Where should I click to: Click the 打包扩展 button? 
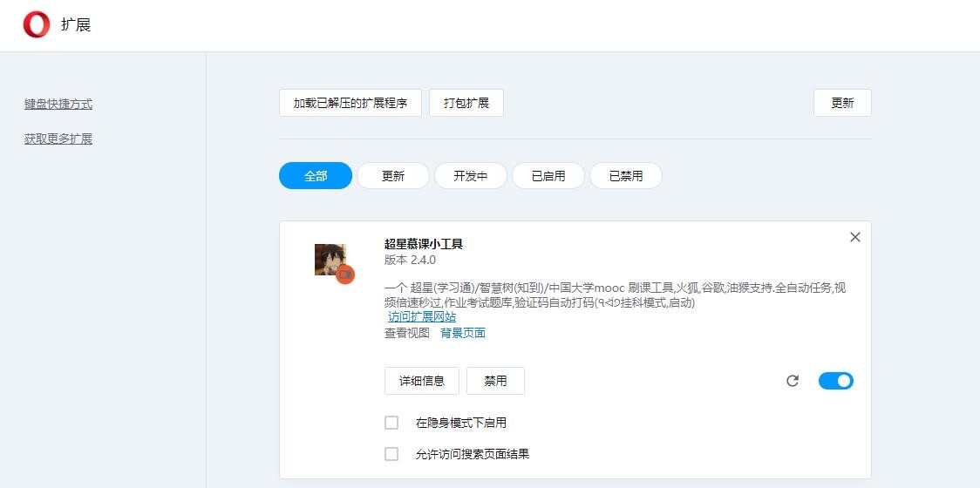(466, 103)
